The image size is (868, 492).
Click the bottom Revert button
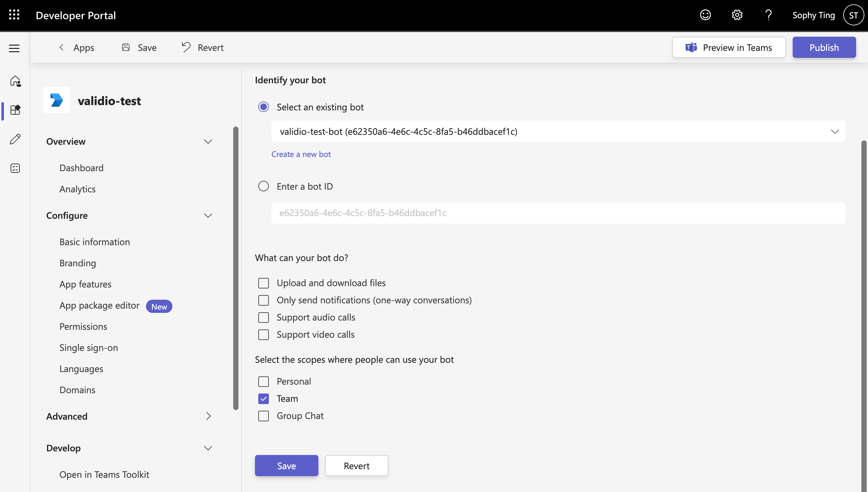point(357,466)
